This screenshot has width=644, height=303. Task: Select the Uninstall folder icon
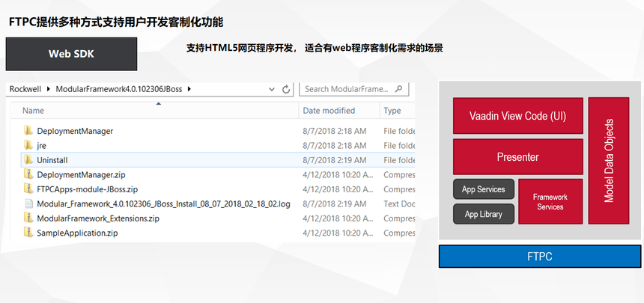click(x=28, y=160)
